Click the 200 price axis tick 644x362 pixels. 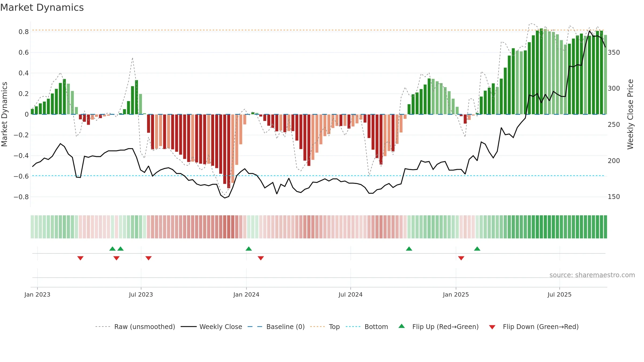[614, 161]
